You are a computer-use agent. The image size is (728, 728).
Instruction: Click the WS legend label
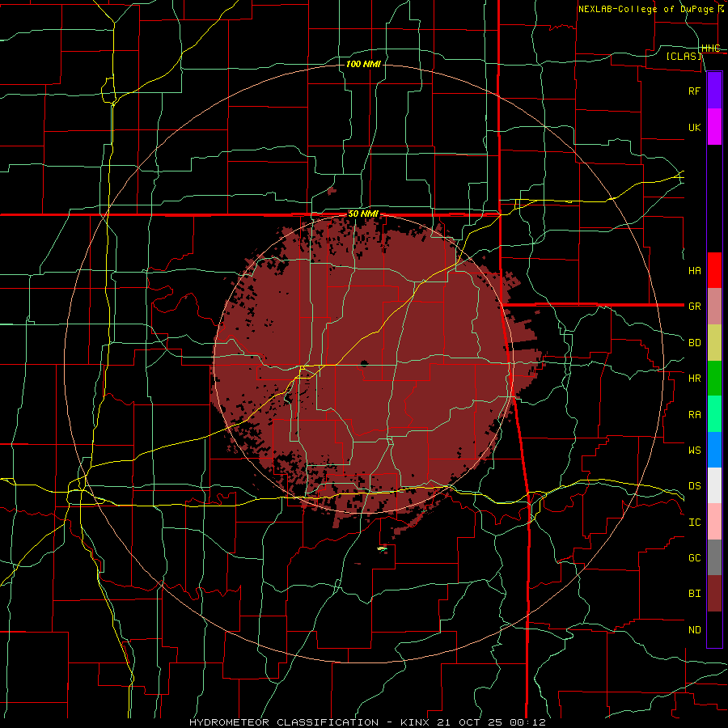coord(694,451)
